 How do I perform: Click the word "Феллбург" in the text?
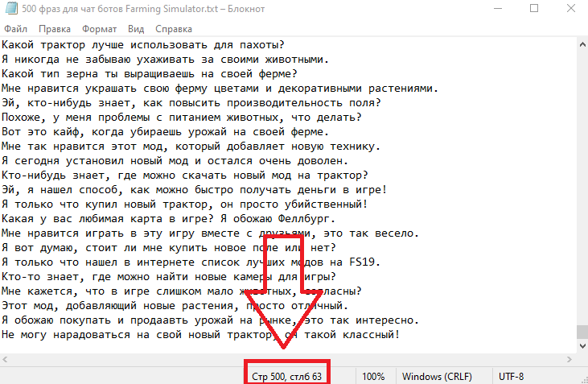point(304,219)
